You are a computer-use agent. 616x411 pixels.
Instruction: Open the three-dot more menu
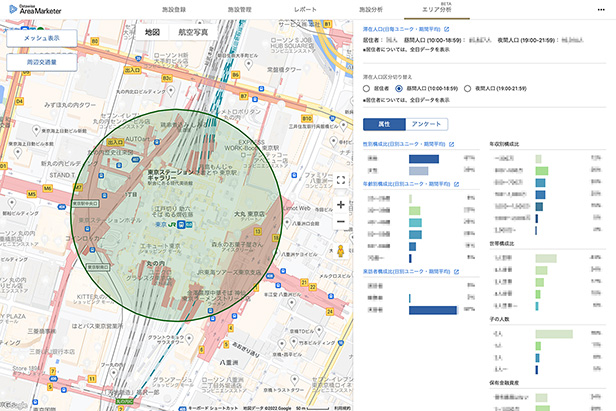click(601, 10)
